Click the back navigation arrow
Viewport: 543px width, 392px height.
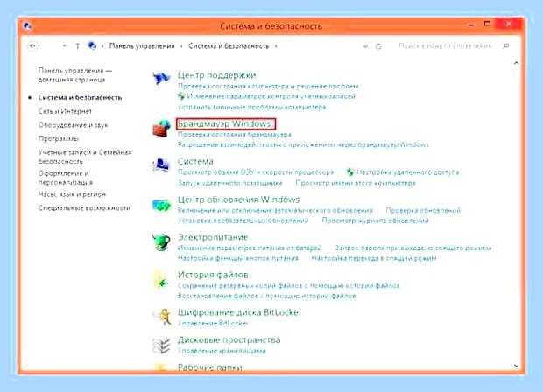click(x=33, y=46)
